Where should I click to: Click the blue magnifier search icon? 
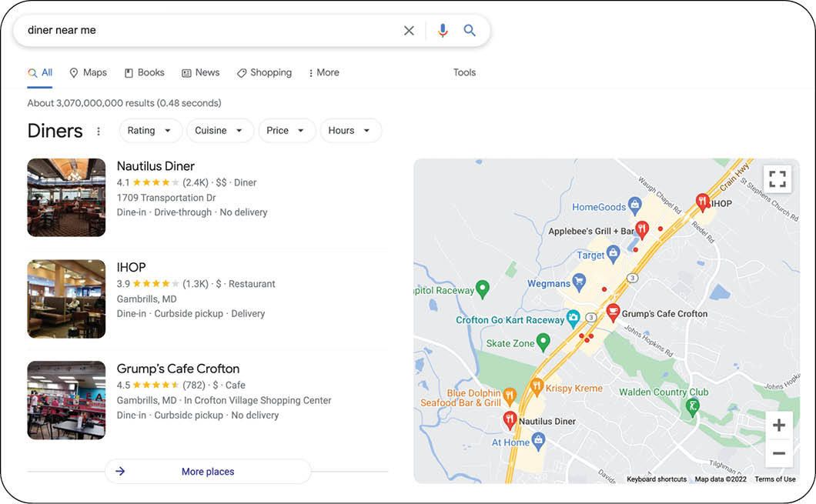pyautogui.click(x=470, y=31)
